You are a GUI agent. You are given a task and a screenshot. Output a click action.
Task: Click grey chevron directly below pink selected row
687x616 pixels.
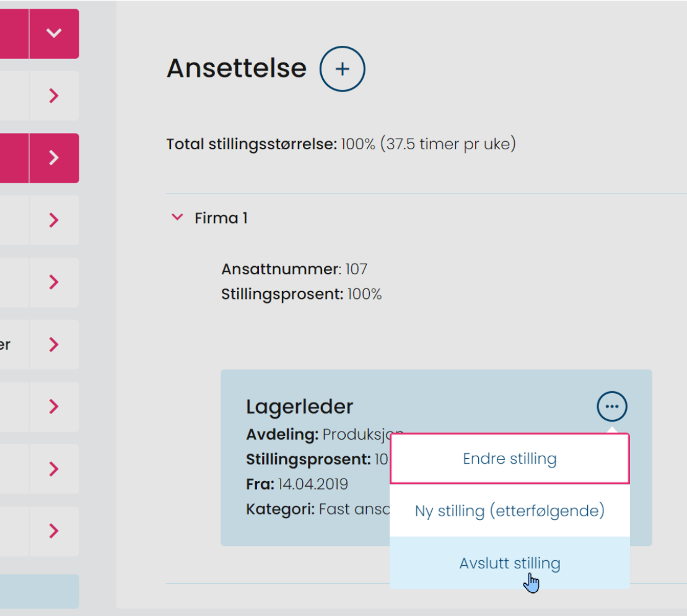pyautogui.click(x=54, y=220)
